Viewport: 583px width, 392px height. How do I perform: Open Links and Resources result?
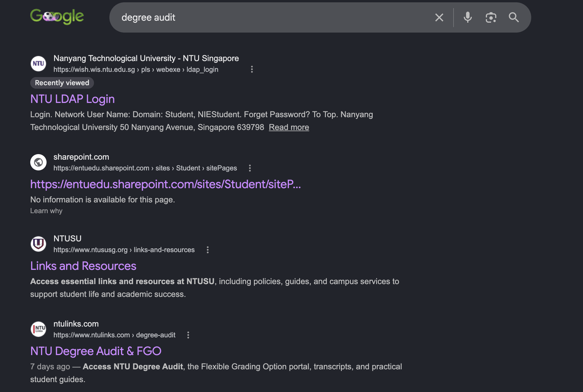pyautogui.click(x=83, y=266)
